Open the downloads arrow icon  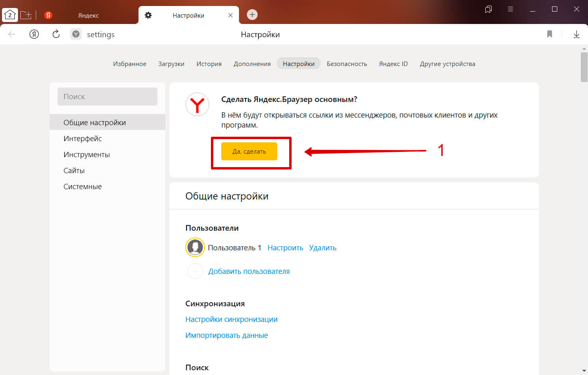point(576,34)
